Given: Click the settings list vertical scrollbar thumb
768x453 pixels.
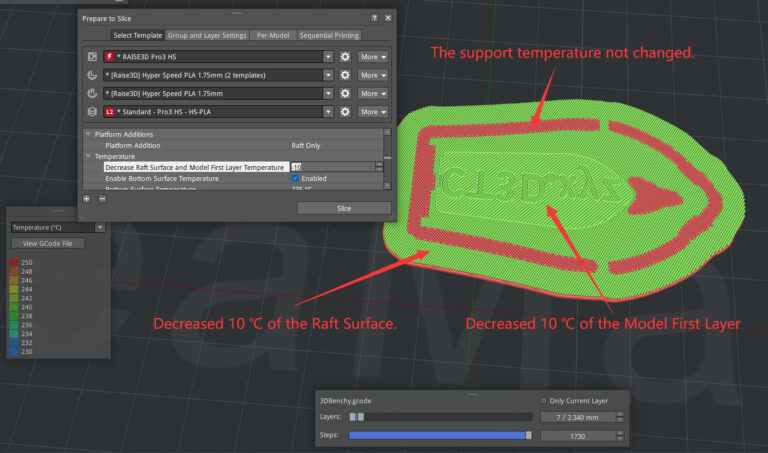Looking at the screenshot, I should [387, 158].
